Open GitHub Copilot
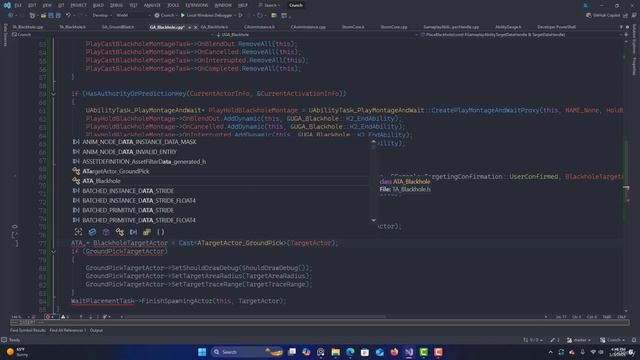This screenshot has height=360, width=640. [x=603, y=16]
